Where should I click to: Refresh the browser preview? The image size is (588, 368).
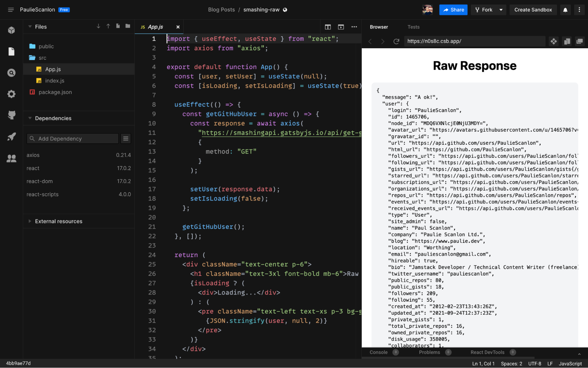(396, 41)
